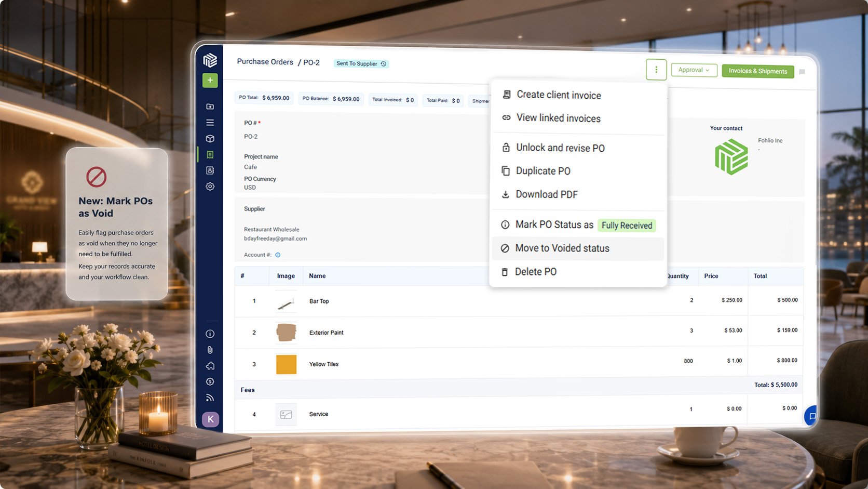Open the settings gear in the sidebar

pyautogui.click(x=210, y=186)
